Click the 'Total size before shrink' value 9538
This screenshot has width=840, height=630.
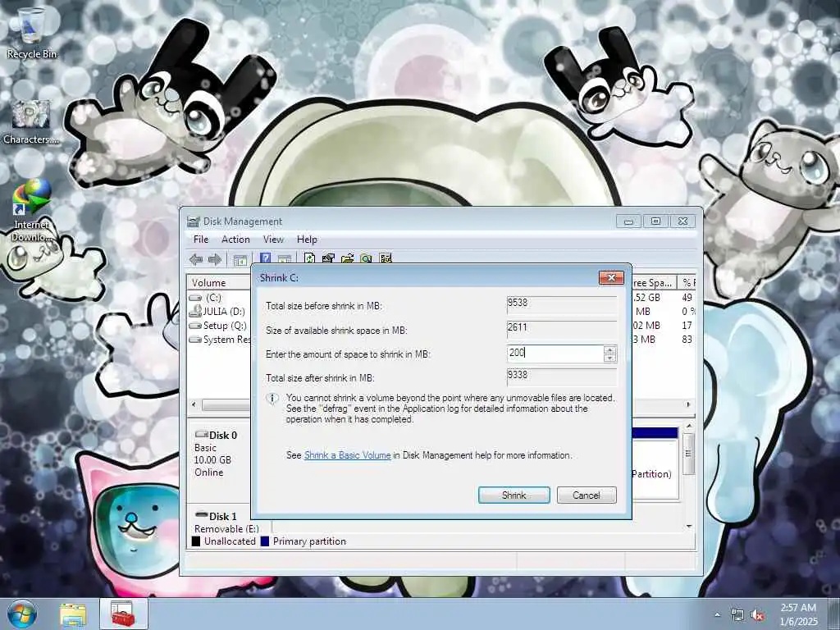(x=561, y=304)
